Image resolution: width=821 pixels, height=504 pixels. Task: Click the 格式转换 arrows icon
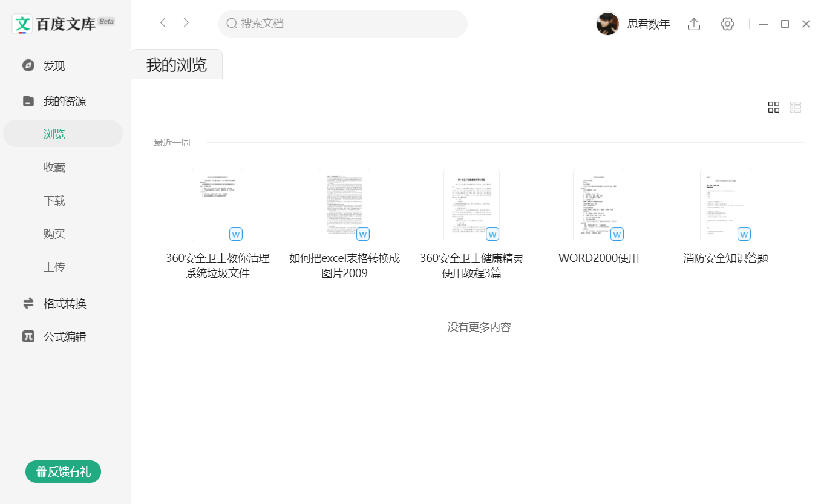[x=28, y=303]
